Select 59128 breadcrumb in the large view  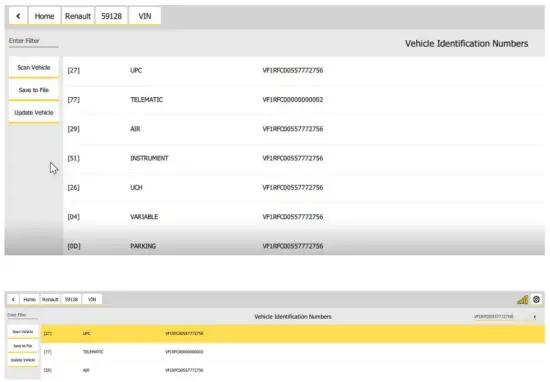(x=112, y=16)
